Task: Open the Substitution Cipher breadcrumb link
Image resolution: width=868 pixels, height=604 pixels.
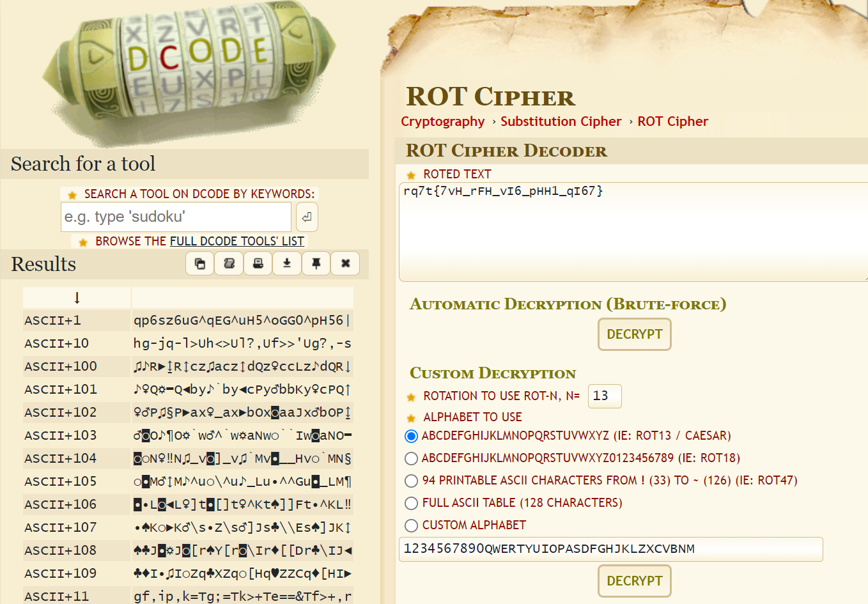Action: 561,121
